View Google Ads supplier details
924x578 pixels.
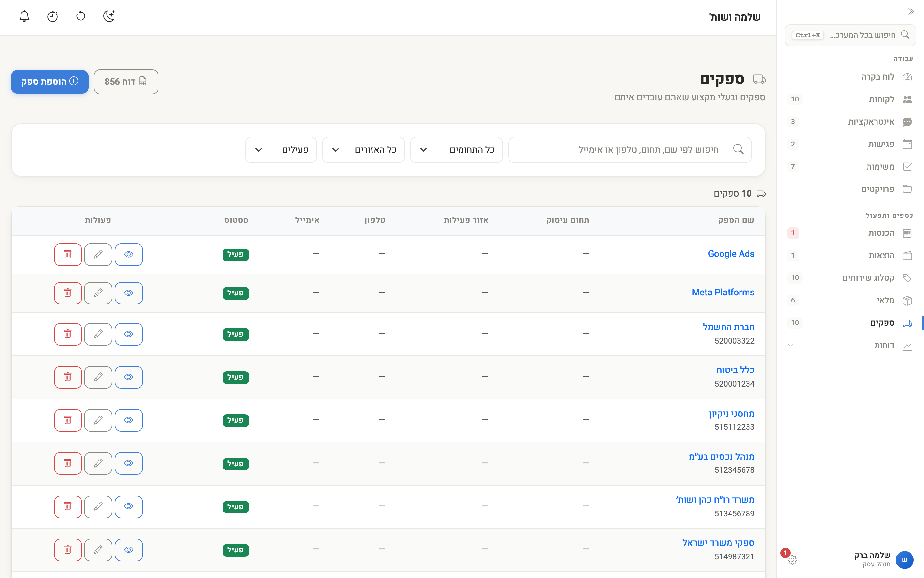(129, 254)
